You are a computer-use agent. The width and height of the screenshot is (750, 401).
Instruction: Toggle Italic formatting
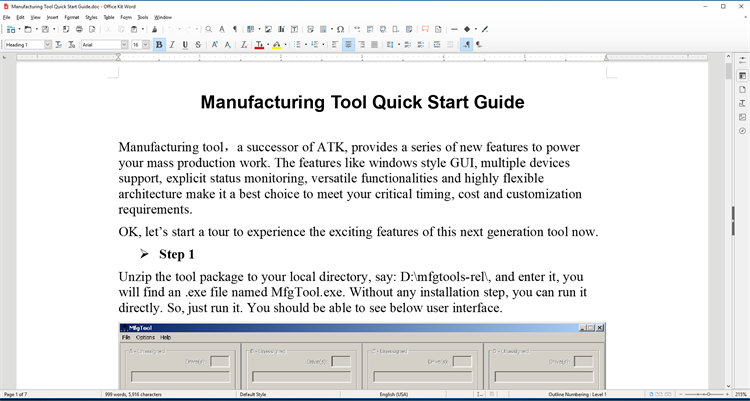[x=172, y=45]
